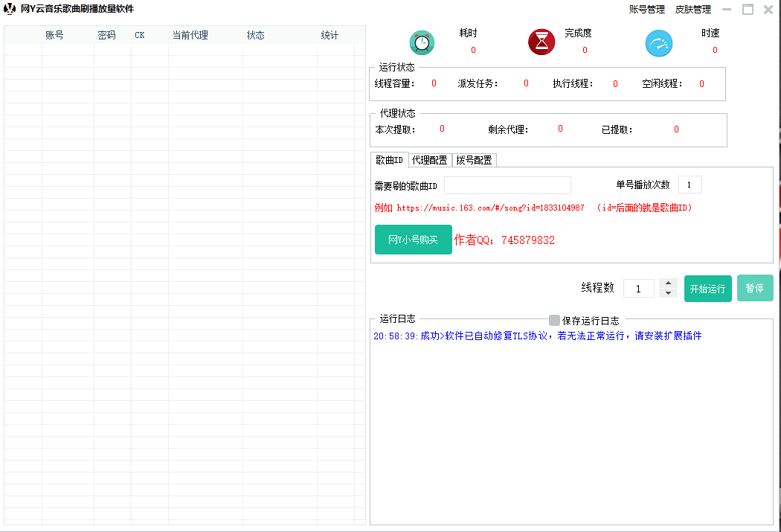Viewport: 781px width, 532px height.
Task: Focus the 需要刷的歌曲ID text field
Action: coord(507,185)
